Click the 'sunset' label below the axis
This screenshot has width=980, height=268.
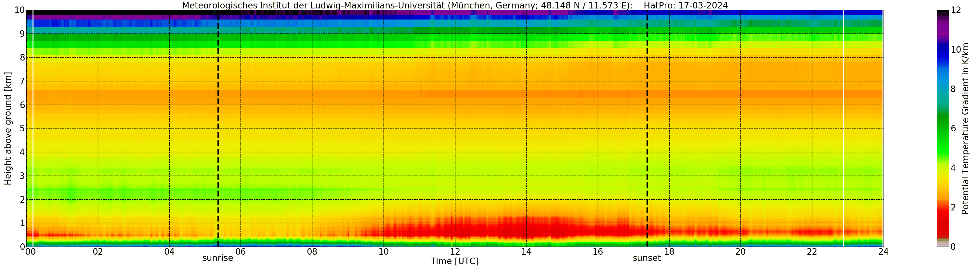coord(647,258)
